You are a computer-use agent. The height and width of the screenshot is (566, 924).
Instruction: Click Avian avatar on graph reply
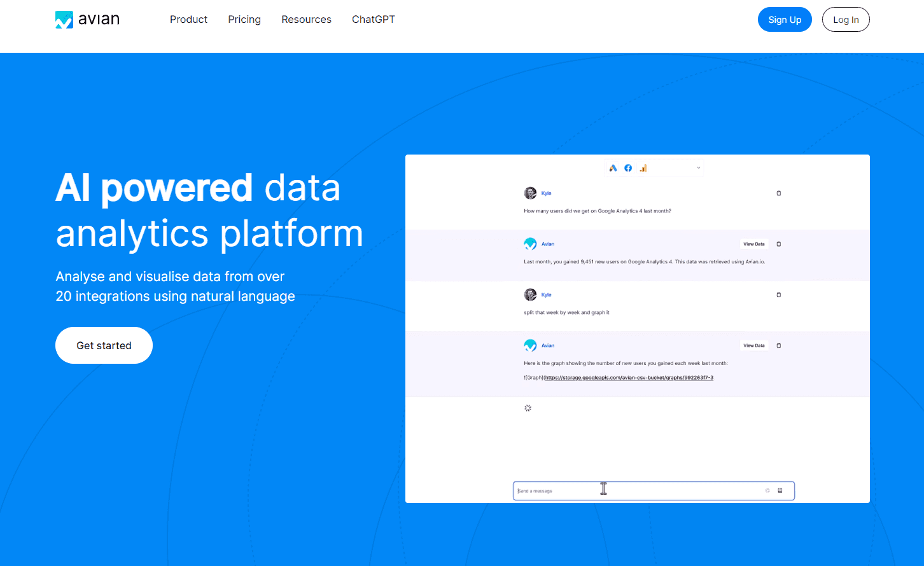530,346
